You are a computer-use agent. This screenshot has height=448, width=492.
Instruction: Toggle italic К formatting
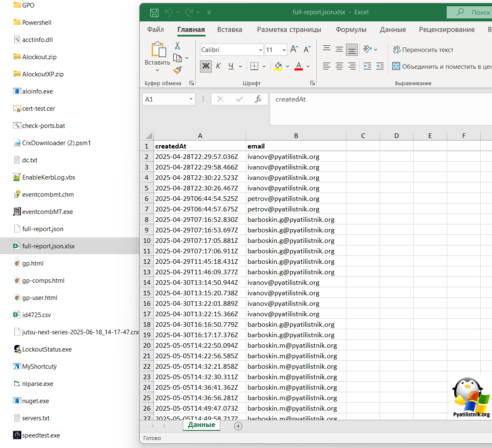click(219, 66)
